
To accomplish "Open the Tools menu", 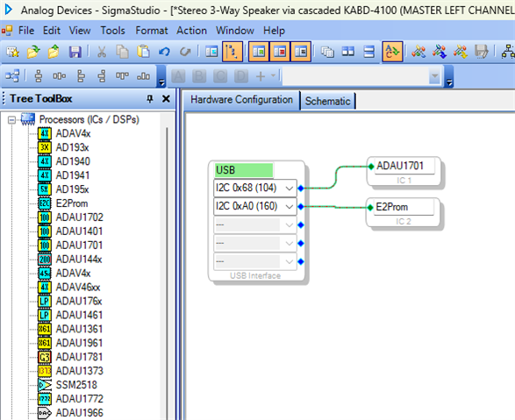I will point(112,31).
